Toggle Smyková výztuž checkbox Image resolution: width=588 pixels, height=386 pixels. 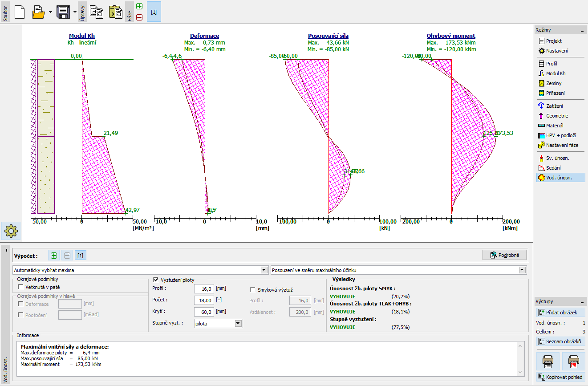click(x=253, y=289)
